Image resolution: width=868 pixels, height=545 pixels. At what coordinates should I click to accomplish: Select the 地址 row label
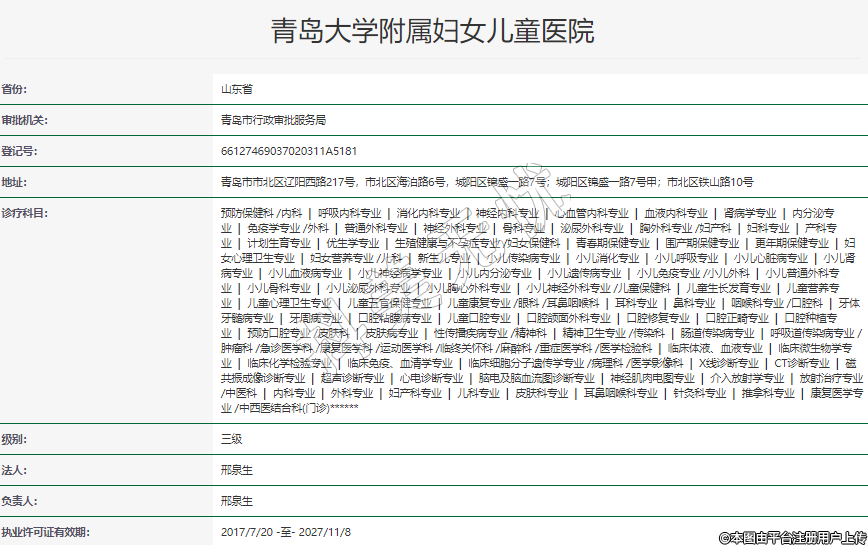15,182
